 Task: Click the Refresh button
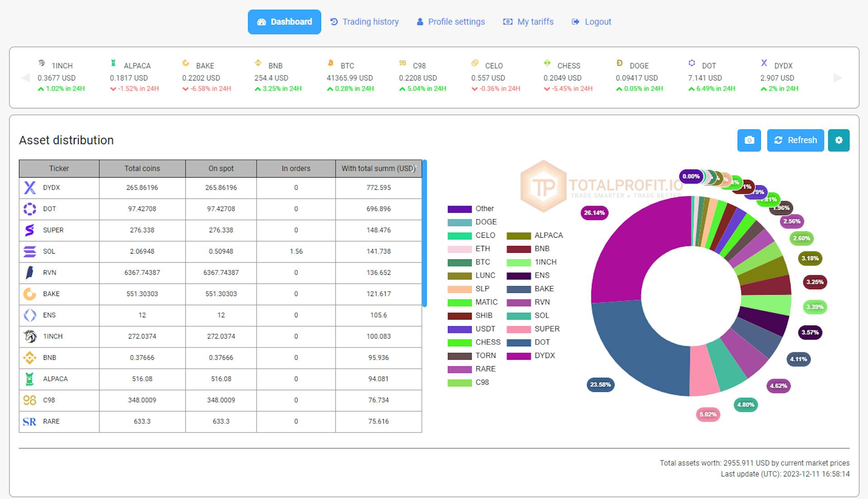pyautogui.click(x=796, y=140)
